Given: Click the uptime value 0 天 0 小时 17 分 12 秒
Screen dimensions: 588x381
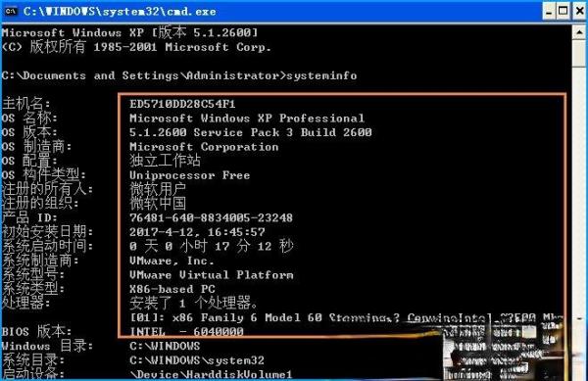Looking at the screenshot, I should [x=211, y=246].
